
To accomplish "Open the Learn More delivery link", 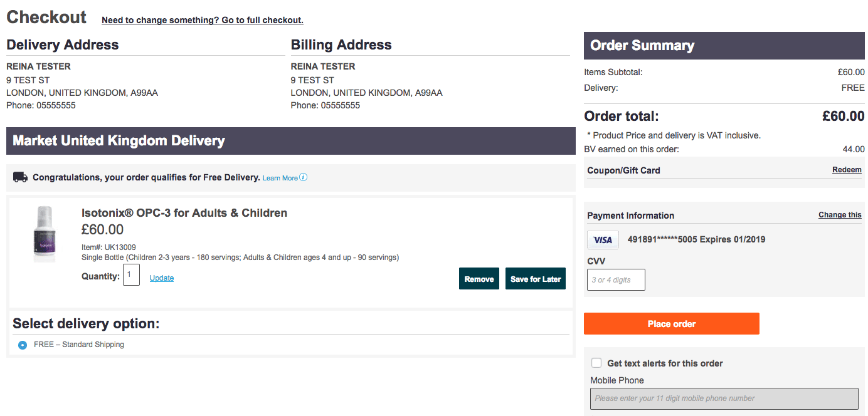I will click(280, 178).
